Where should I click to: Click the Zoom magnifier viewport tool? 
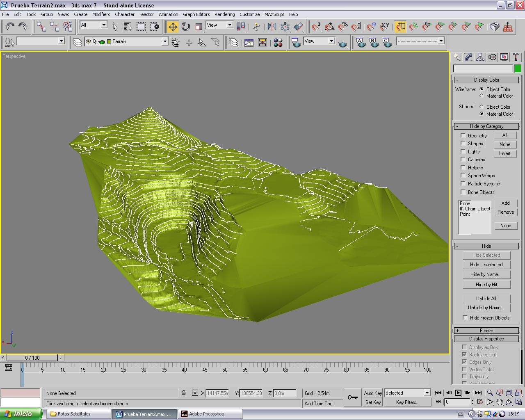tap(490, 393)
